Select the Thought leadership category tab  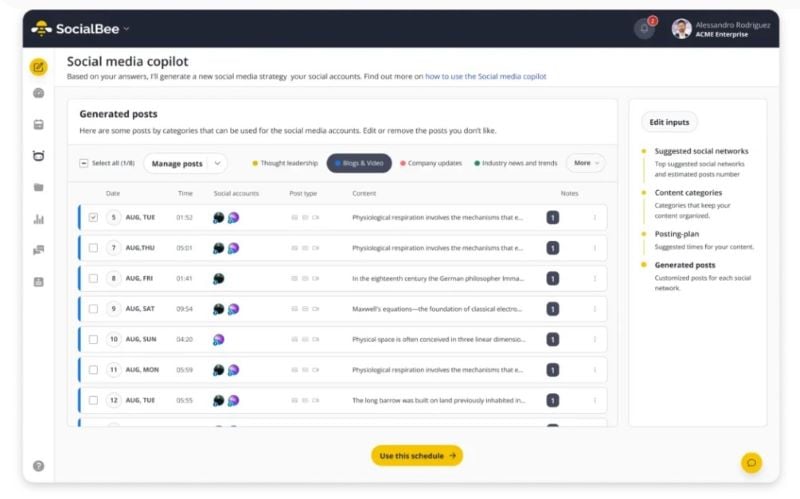[x=285, y=163]
